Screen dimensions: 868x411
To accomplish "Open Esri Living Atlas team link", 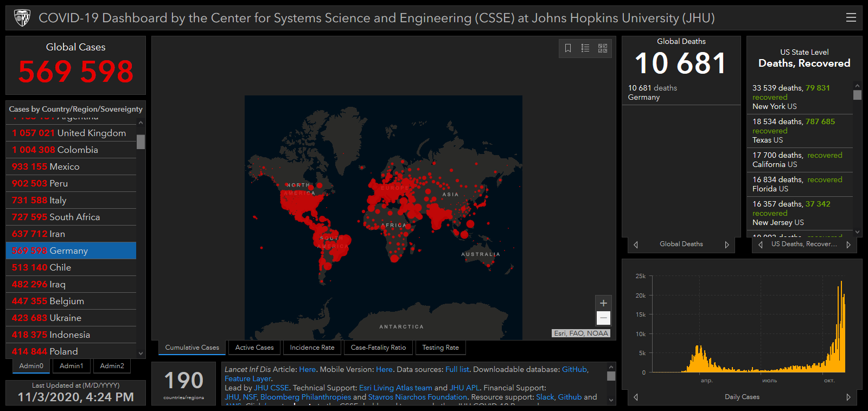I will pyautogui.click(x=395, y=388).
